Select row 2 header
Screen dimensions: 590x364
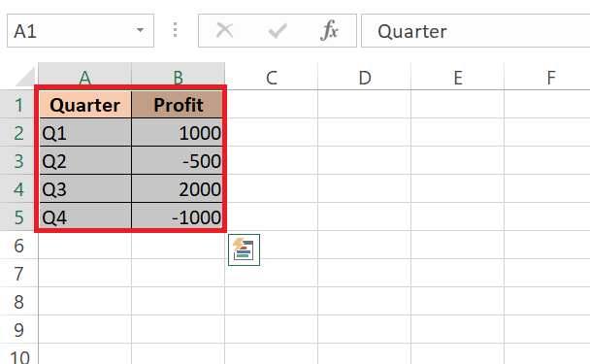click(18, 133)
